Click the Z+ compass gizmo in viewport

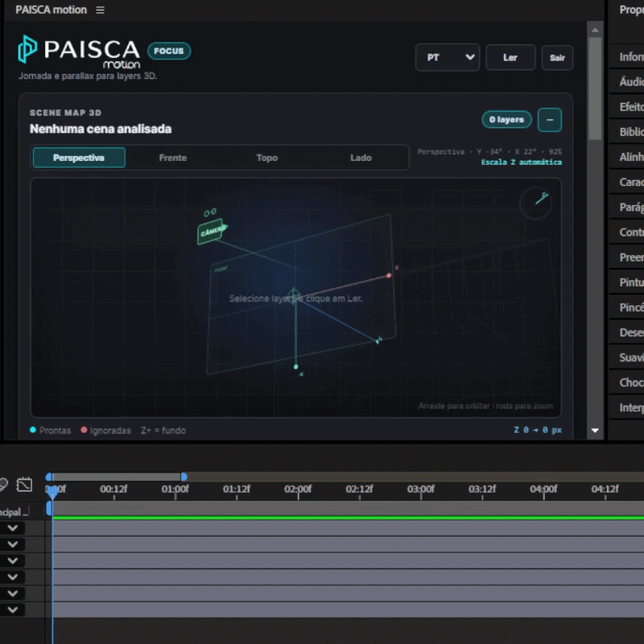tap(535, 203)
